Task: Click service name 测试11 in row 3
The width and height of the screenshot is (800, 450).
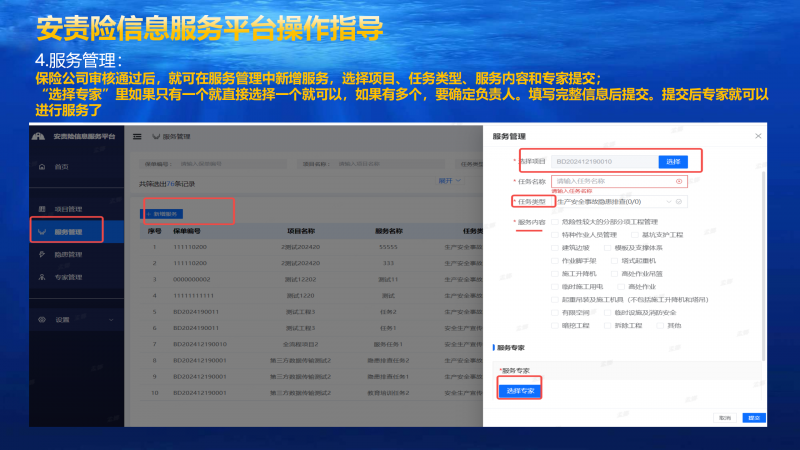Action: point(388,280)
